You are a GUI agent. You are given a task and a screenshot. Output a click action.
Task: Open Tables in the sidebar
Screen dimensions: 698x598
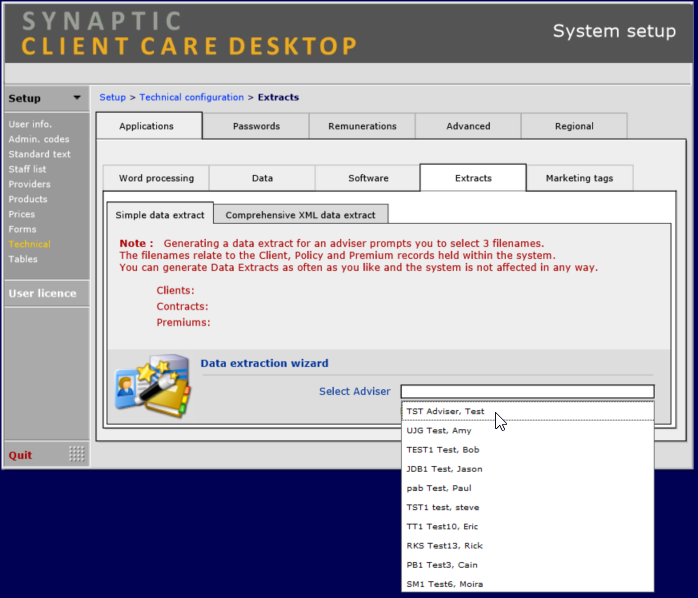[23, 259]
